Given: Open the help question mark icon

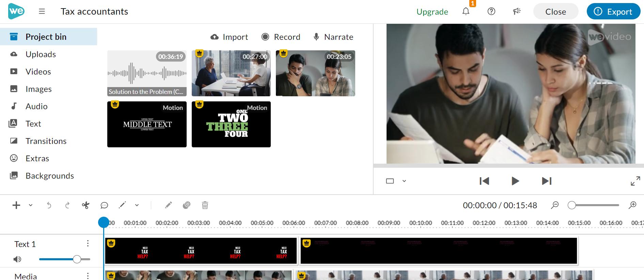Looking at the screenshot, I should [x=491, y=12].
